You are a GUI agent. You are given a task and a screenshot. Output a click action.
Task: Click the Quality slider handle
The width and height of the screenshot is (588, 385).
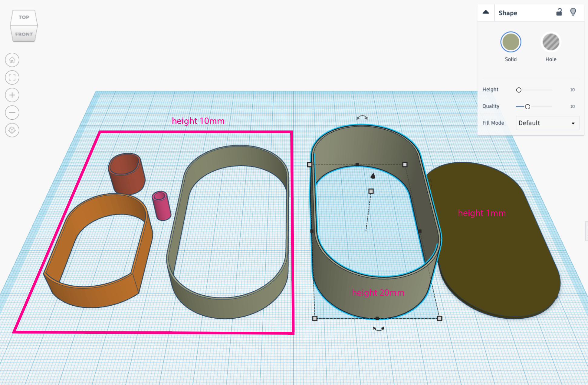(527, 107)
